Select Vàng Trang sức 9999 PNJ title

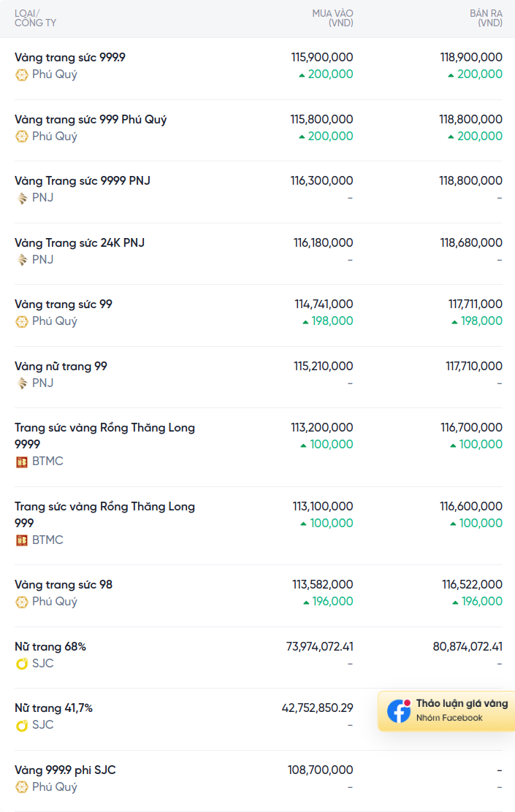pyautogui.click(x=83, y=180)
